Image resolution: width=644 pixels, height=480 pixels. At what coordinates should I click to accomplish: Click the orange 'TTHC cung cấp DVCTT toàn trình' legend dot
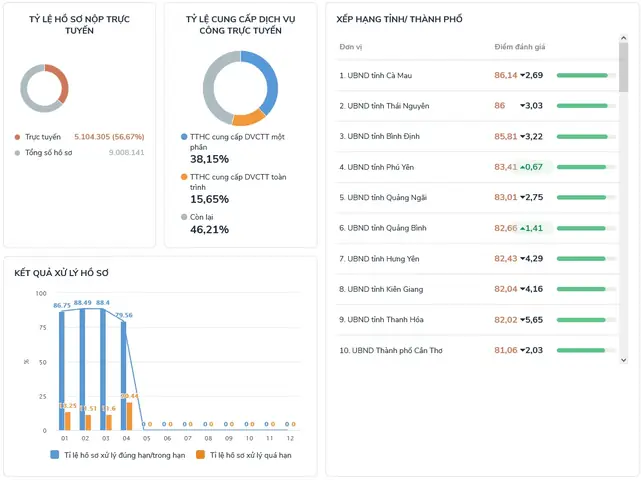point(184,177)
